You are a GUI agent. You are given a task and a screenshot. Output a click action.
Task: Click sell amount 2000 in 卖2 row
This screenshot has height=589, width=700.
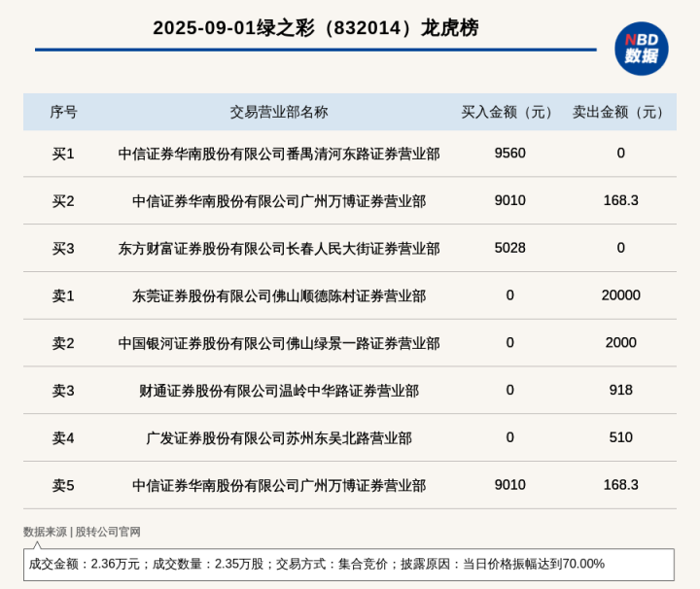point(620,343)
